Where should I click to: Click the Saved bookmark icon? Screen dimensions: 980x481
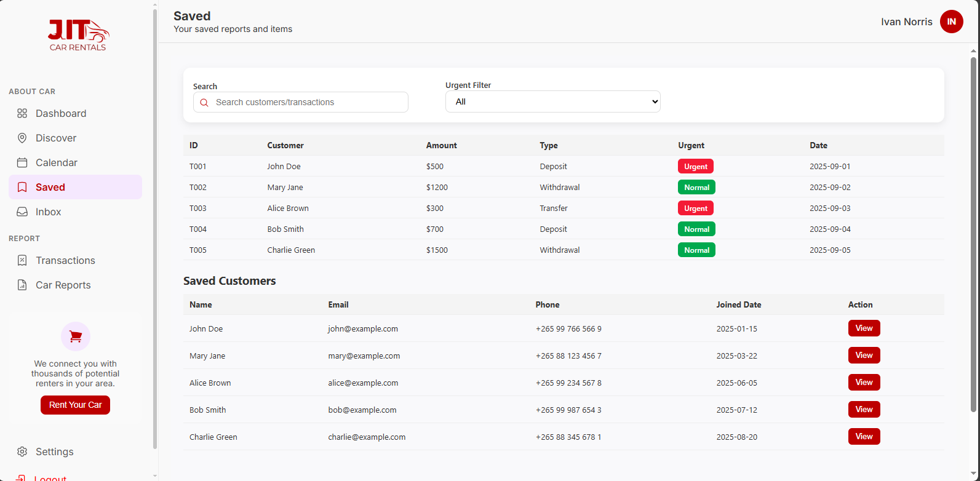(x=22, y=187)
